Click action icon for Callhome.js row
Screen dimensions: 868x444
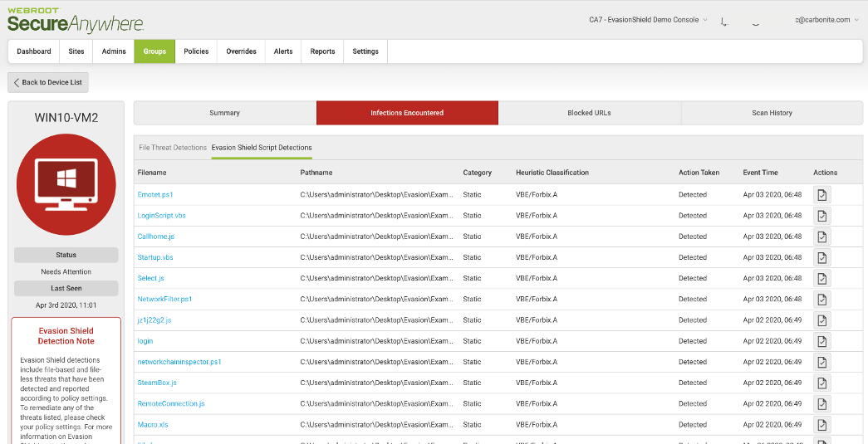click(822, 237)
